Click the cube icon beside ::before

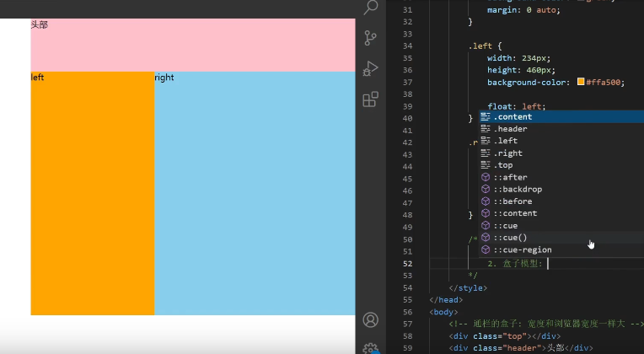coord(486,201)
